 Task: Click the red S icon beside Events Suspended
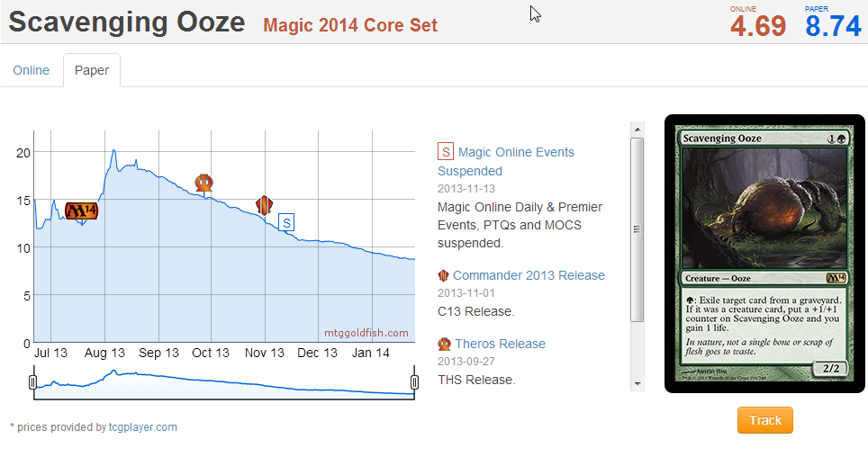click(x=445, y=152)
